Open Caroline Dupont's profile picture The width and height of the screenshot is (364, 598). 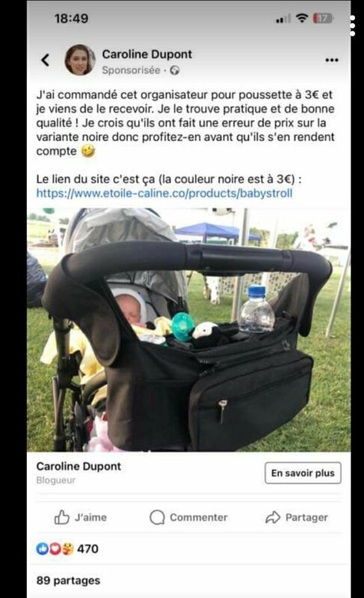[80, 60]
